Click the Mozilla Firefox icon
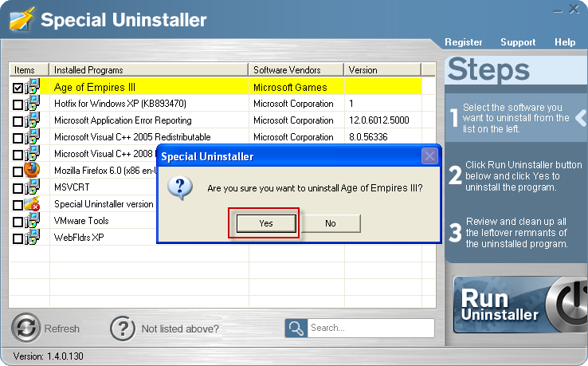The height and width of the screenshot is (366, 588). coord(32,170)
